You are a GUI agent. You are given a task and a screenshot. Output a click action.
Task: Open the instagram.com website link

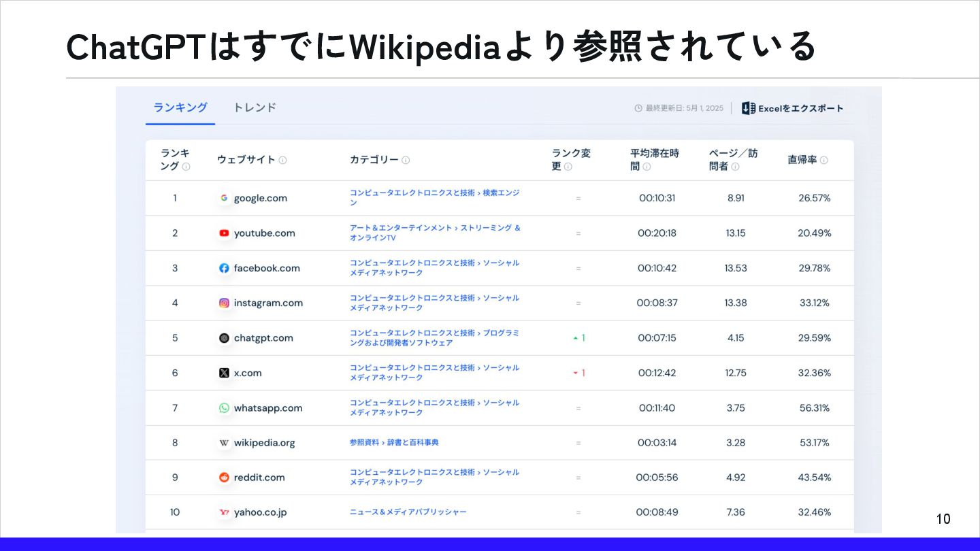coord(268,303)
